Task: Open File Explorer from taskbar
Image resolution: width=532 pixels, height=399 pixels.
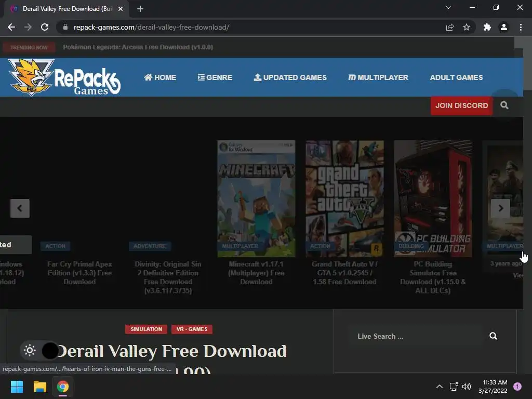Action: (39, 387)
